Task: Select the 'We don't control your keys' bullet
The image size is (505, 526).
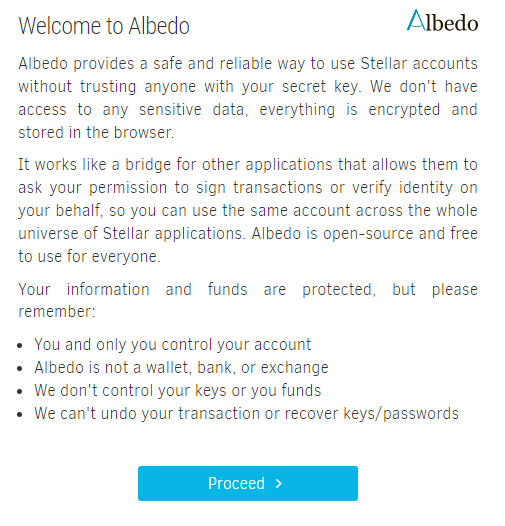Action: 178,390
